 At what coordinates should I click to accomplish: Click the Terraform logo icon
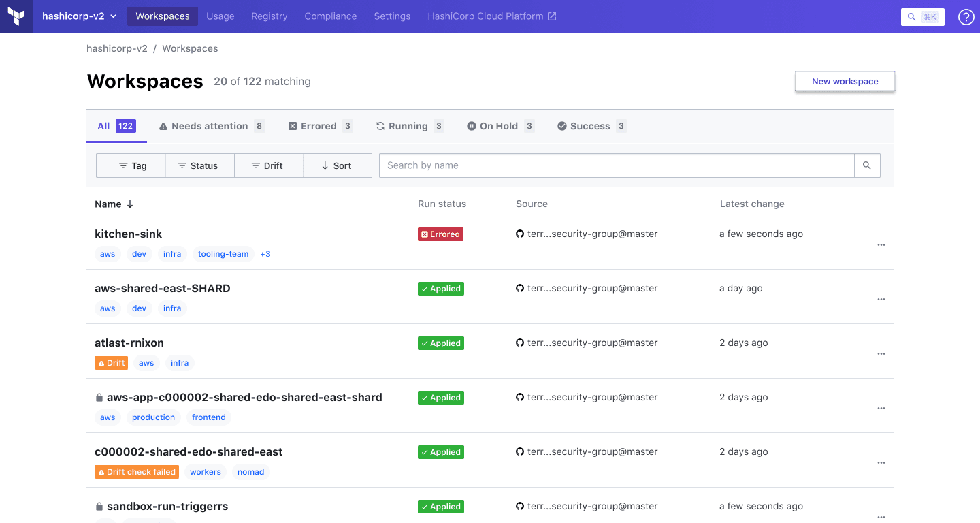tap(16, 16)
